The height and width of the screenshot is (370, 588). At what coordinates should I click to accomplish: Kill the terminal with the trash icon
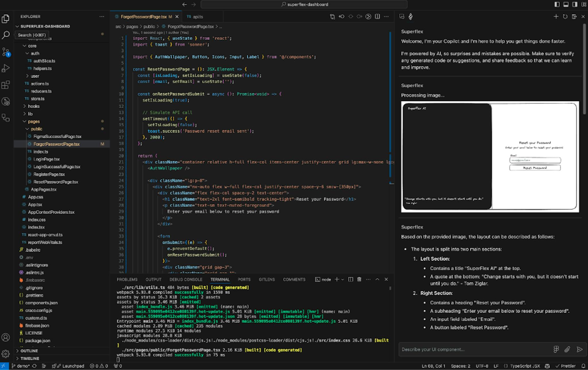(x=359, y=279)
